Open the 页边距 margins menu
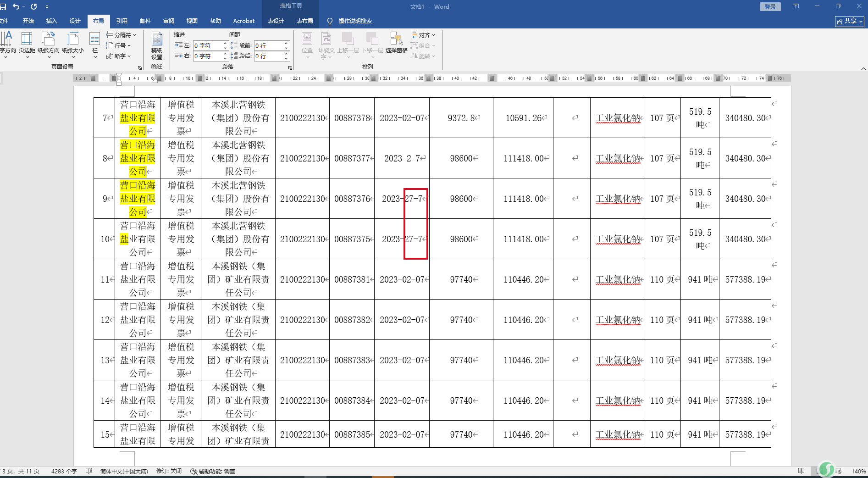Viewport: 868px width, 478px height. click(x=27, y=45)
